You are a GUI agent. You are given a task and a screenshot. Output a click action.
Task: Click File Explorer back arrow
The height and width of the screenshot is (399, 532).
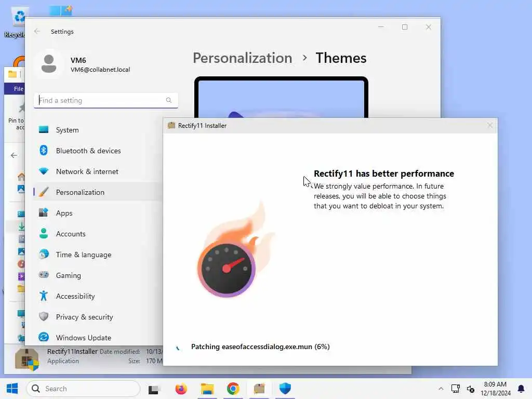(14, 155)
